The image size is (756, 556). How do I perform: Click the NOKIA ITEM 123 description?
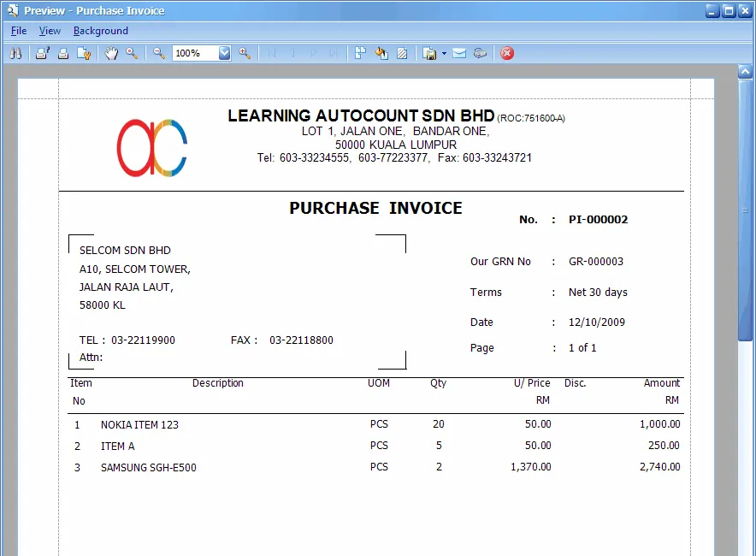pyautogui.click(x=139, y=425)
